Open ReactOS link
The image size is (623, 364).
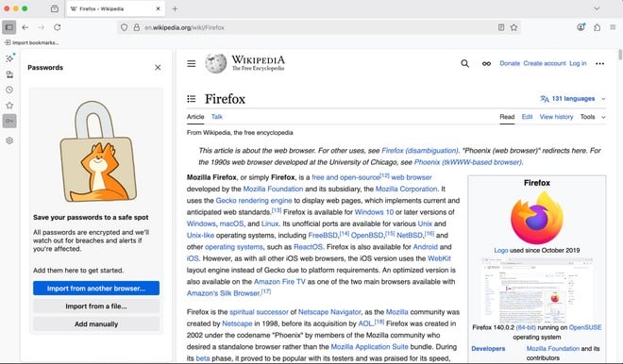(308, 247)
